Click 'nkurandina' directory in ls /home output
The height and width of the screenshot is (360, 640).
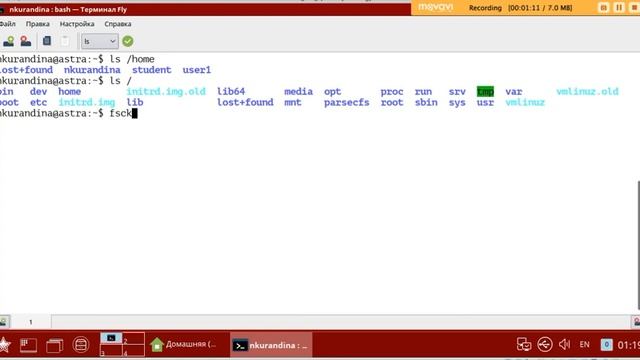(x=92, y=70)
